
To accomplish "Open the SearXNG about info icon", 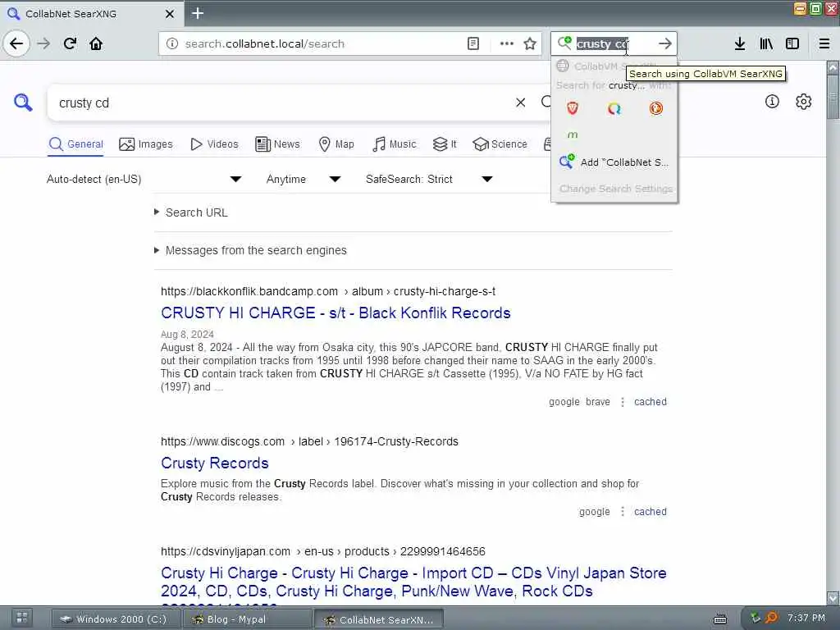I will tap(772, 101).
